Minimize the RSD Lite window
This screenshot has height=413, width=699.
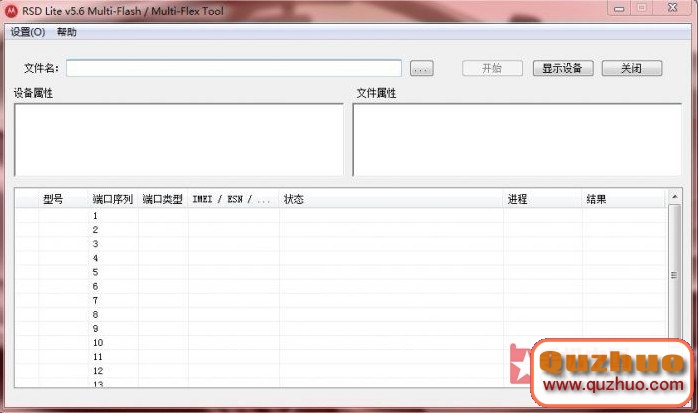coord(619,8)
